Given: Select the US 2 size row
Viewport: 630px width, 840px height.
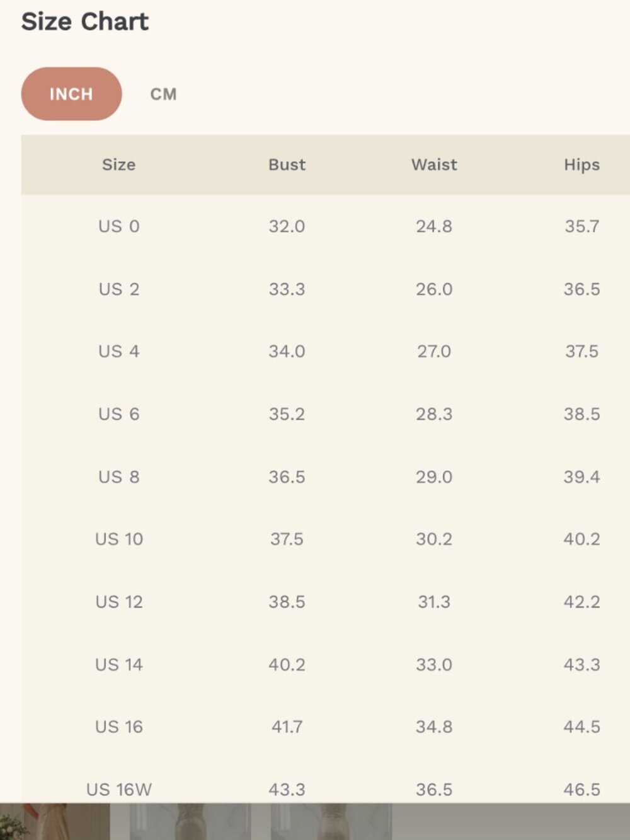Looking at the screenshot, I should coord(326,289).
